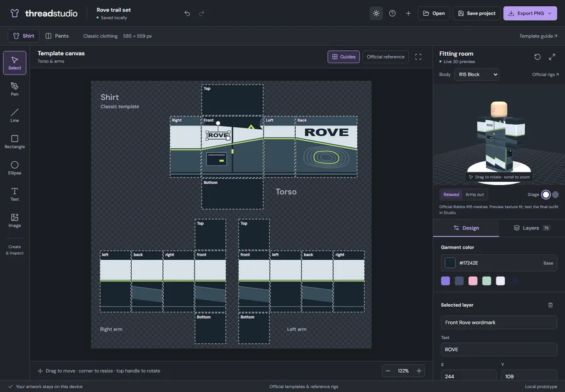565x392 pixels.
Task: Pick the pink color swatch
Action: [x=473, y=281]
